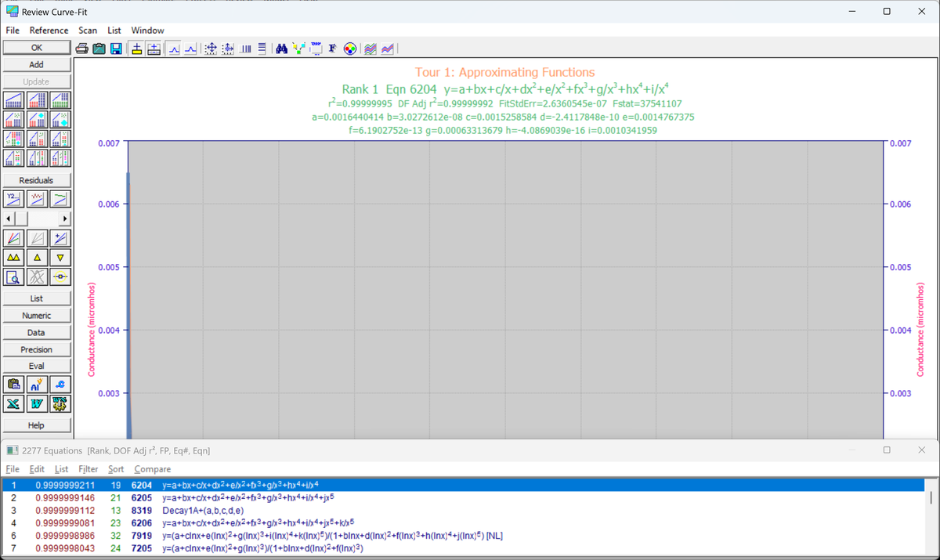Open the Reference menu
Screen dimensions: 940x560
(x=49, y=31)
